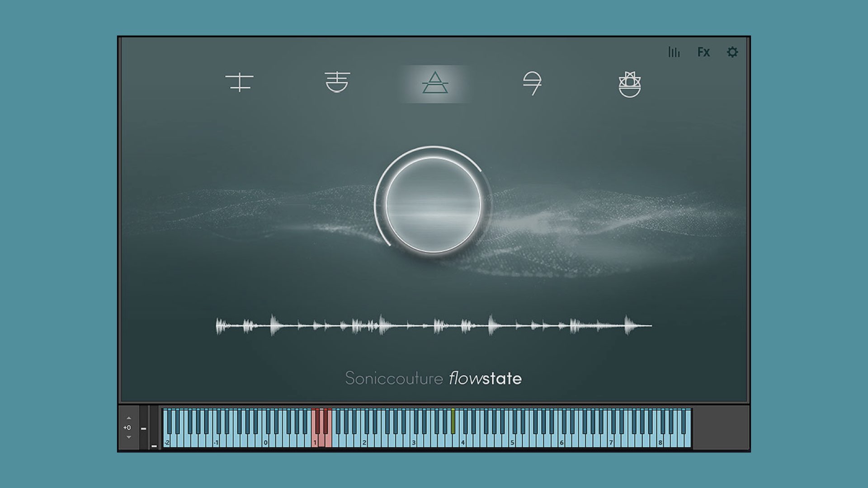
Task: Raise keyboard octave with up arrow
Action: click(129, 418)
